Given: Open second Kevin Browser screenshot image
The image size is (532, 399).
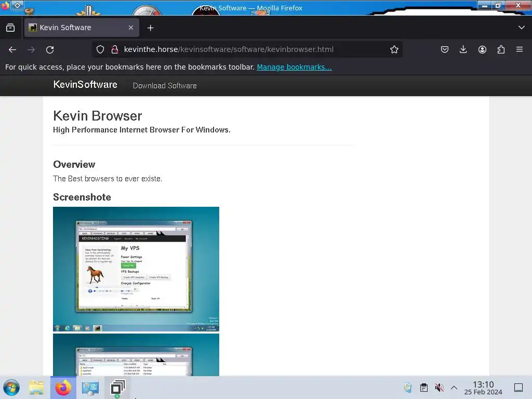Looking at the screenshot, I should [x=136, y=354].
